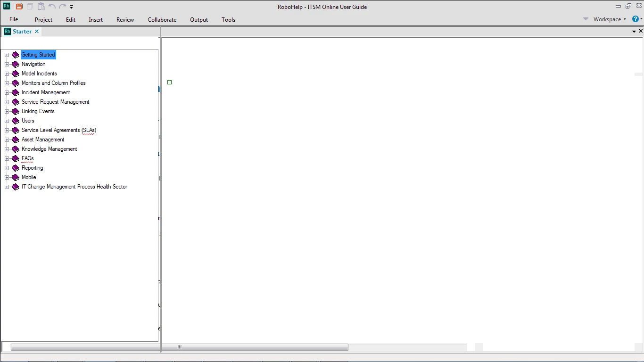Expand the FAQs book
This screenshot has width=644, height=362.
pyautogui.click(x=7, y=158)
